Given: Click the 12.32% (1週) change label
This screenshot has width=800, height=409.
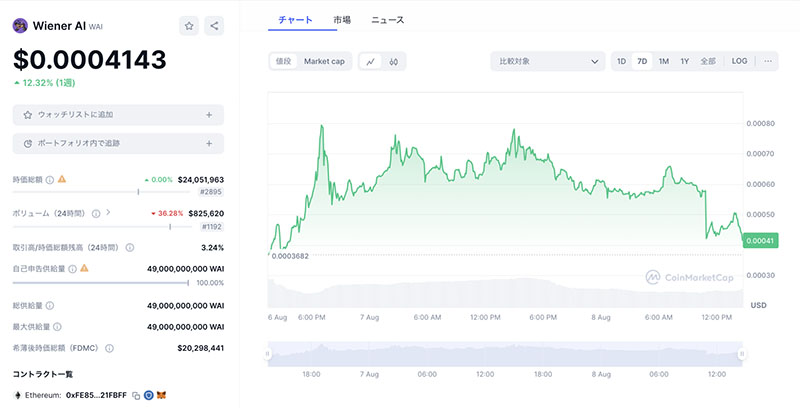Looking at the screenshot, I should 45,83.
